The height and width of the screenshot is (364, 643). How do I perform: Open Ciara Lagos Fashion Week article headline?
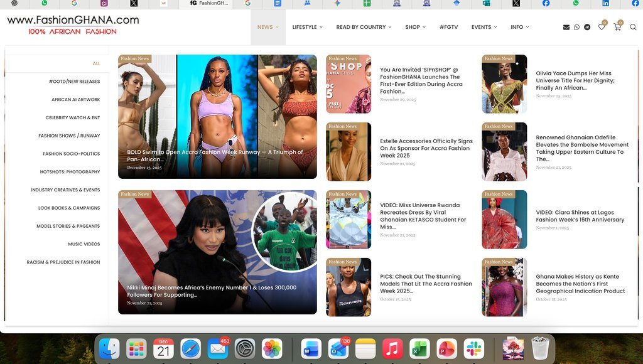pyautogui.click(x=580, y=216)
